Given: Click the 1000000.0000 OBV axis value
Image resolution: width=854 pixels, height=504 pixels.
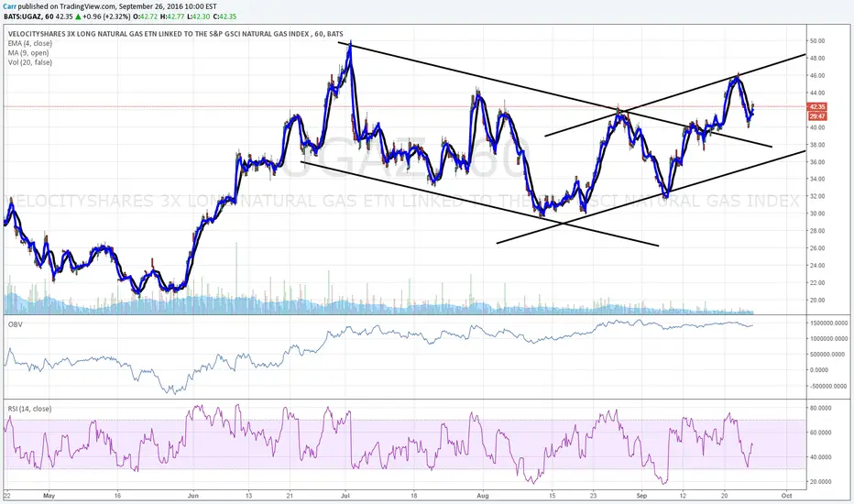Looking at the screenshot, I should pos(828,339).
